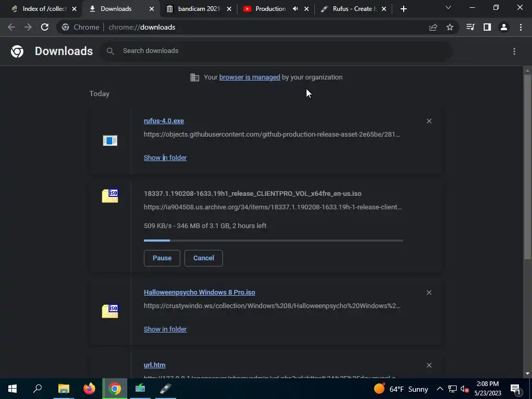Open the 64°F Sunny weather widget
532x399 pixels.
tap(401, 389)
